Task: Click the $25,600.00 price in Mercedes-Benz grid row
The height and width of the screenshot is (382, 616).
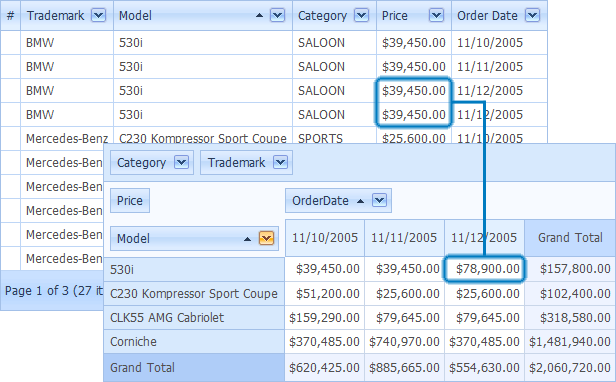Action: click(414, 136)
